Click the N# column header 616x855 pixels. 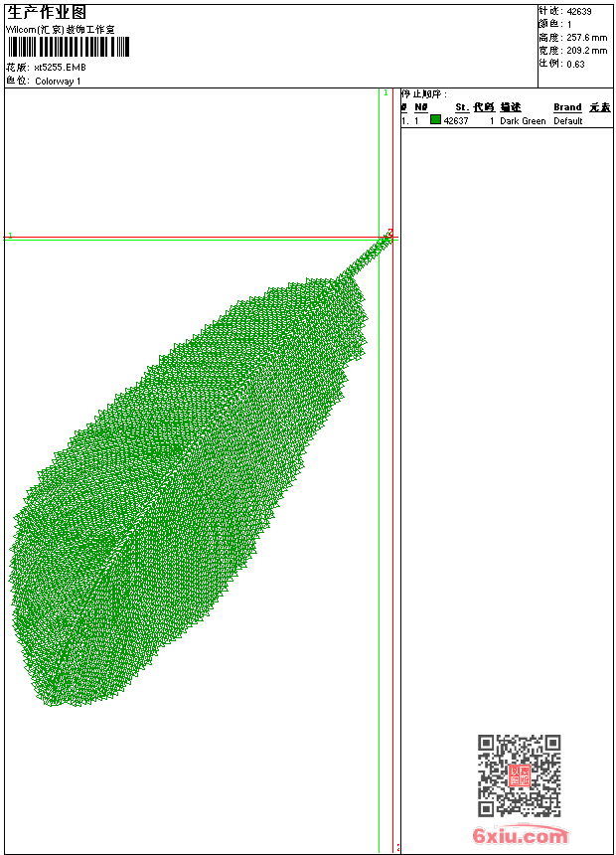421,107
